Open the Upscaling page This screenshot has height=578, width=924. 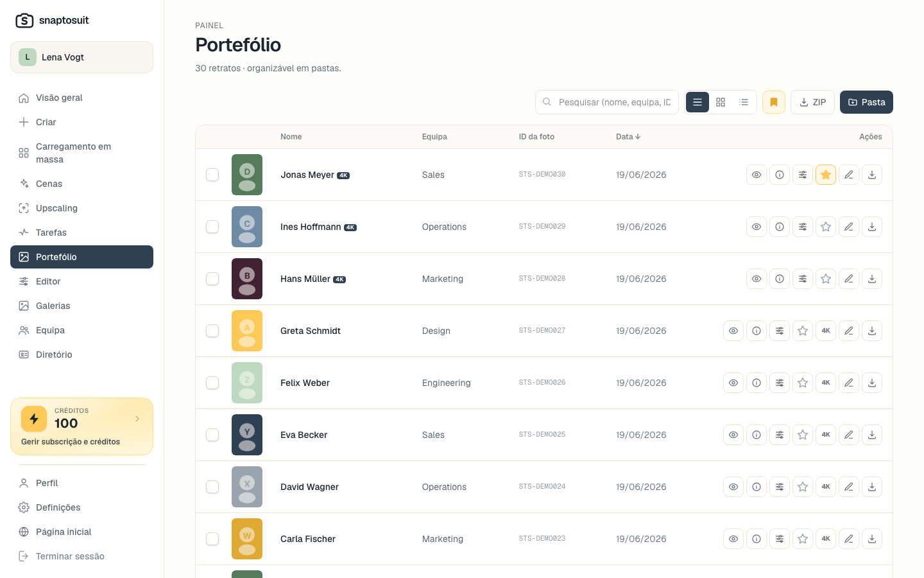81,208
